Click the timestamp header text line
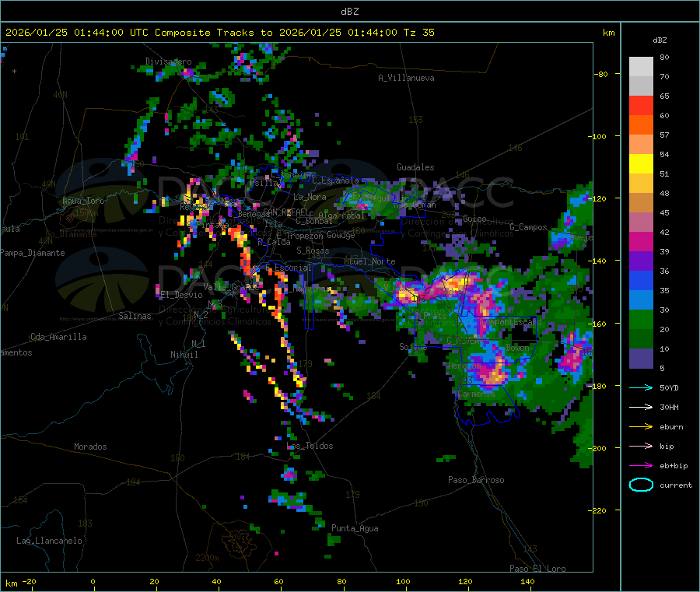The width and height of the screenshot is (700, 592). pyautogui.click(x=219, y=33)
